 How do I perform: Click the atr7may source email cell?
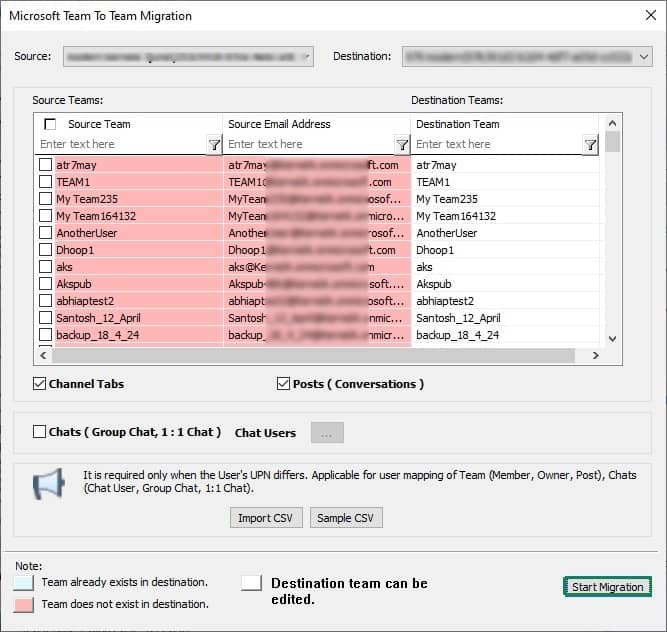pos(317,165)
